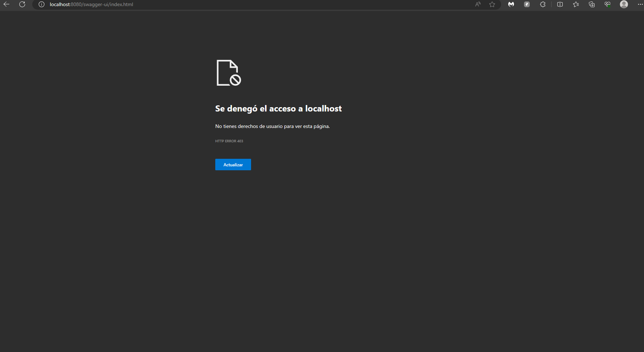Viewport: 644px width, 352px height.
Task: Click 'No tienes derechos de usuario' message
Action: (273, 126)
